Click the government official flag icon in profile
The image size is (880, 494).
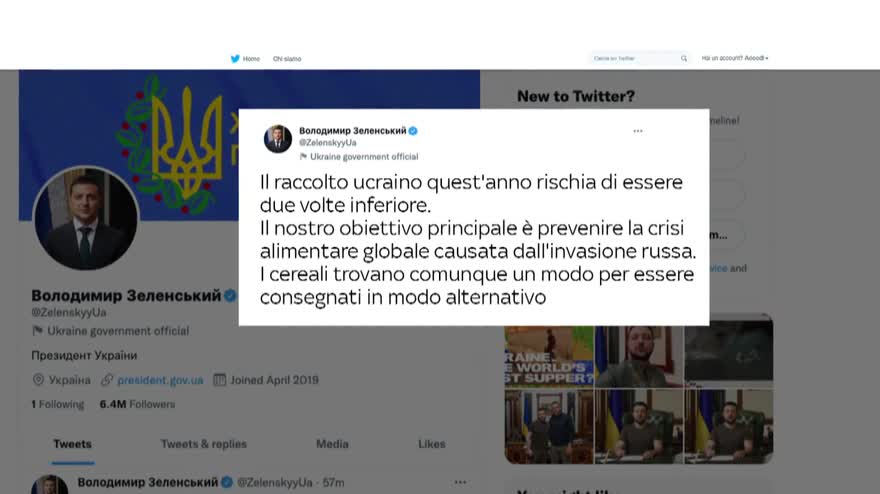(38, 331)
